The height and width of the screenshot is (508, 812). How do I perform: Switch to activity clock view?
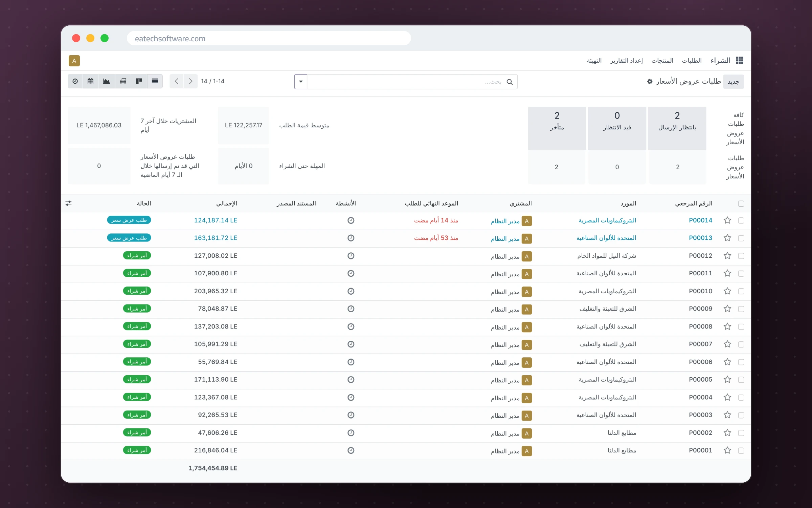tap(75, 81)
